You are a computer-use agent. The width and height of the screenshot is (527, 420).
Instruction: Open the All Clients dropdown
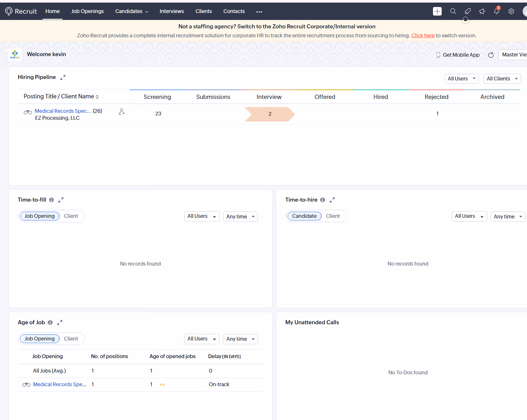[x=502, y=79]
